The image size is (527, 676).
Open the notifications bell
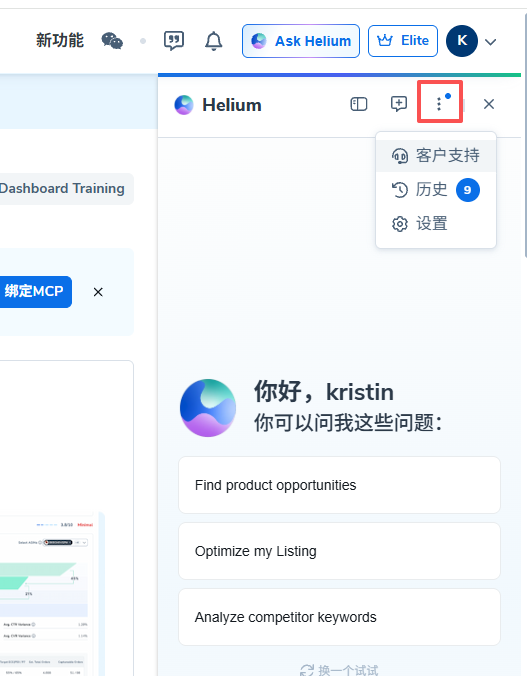pyautogui.click(x=213, y=41)
